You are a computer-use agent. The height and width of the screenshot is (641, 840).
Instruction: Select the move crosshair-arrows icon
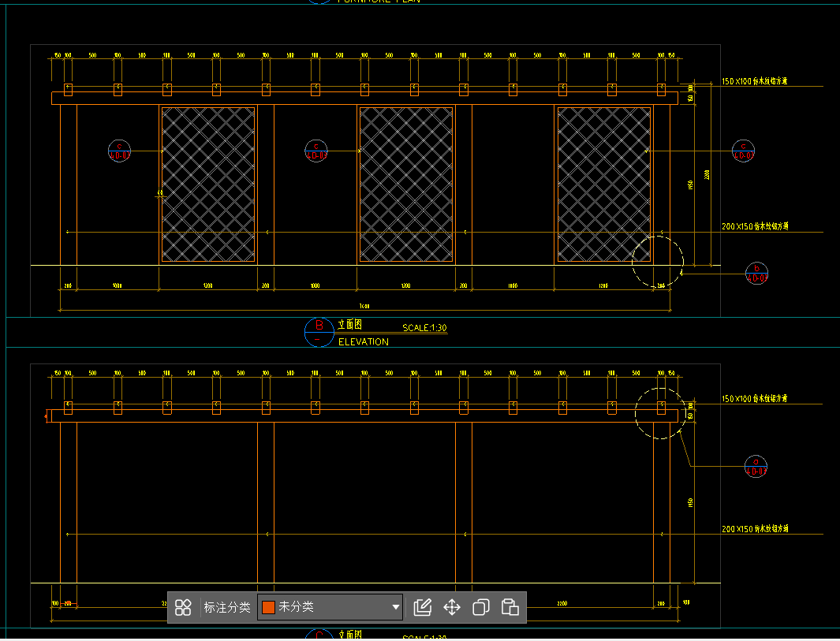pos(452,607)
